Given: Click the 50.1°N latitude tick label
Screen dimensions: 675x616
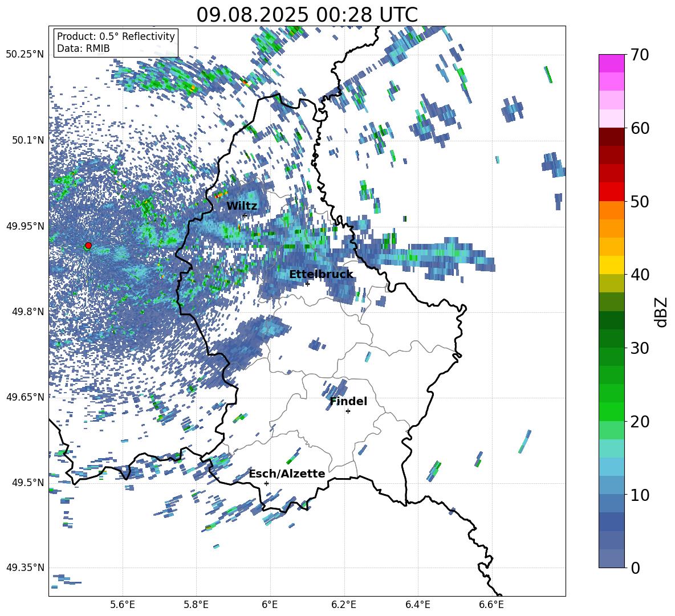Looking at the screenshot, I should tap(27, 140).
